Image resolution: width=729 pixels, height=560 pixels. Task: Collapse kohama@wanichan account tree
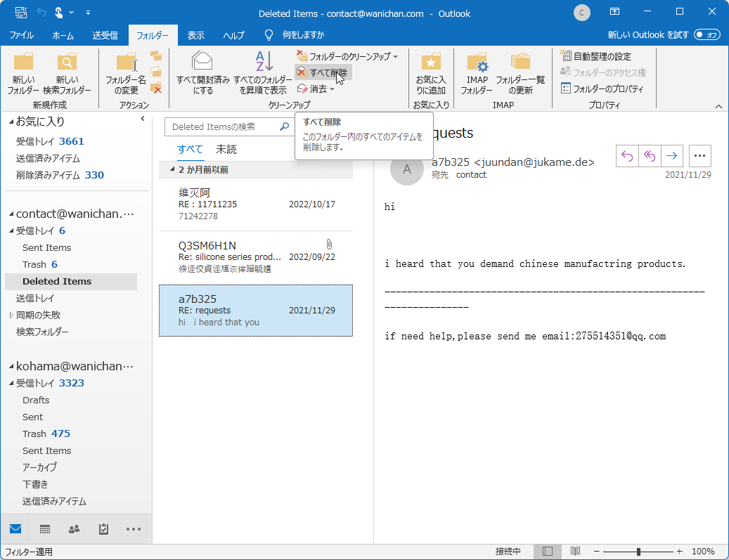(x=11, y=366)
